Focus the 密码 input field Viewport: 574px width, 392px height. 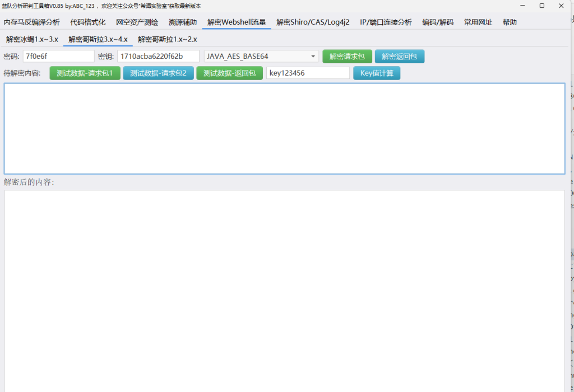coord(59,57)
